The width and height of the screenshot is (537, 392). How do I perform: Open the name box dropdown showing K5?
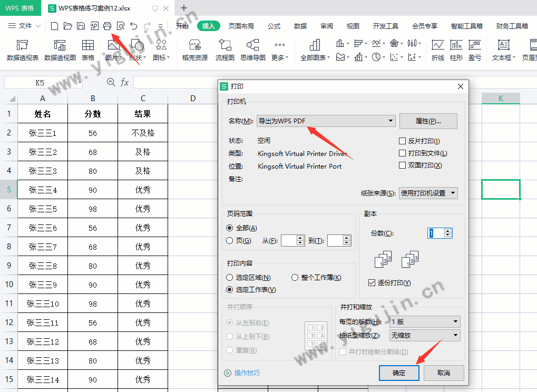pyautogui.click(x=80, y=83)
